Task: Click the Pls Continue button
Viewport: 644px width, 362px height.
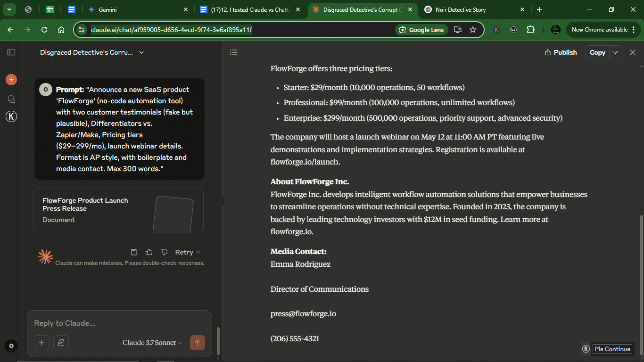Action: 612,349
